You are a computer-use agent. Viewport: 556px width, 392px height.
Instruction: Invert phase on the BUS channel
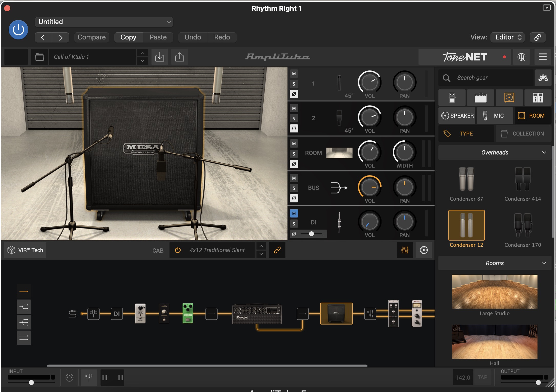click(x=294, y=198)
